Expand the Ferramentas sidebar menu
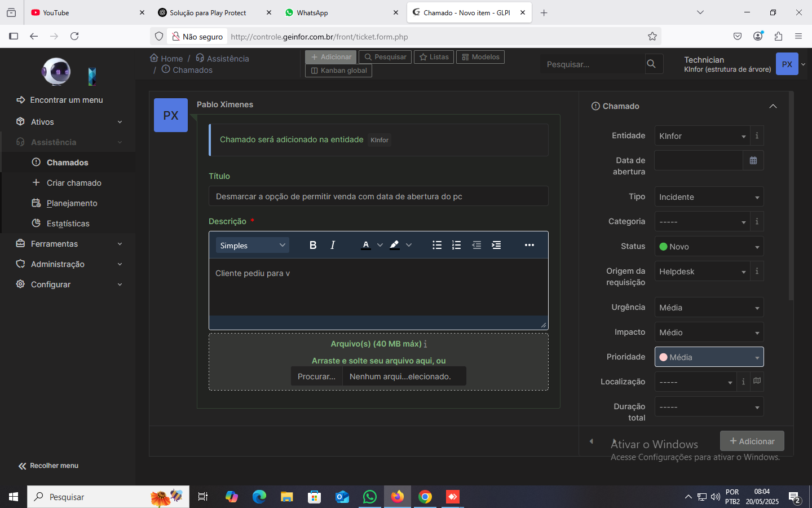 click(x=69, y=244)
